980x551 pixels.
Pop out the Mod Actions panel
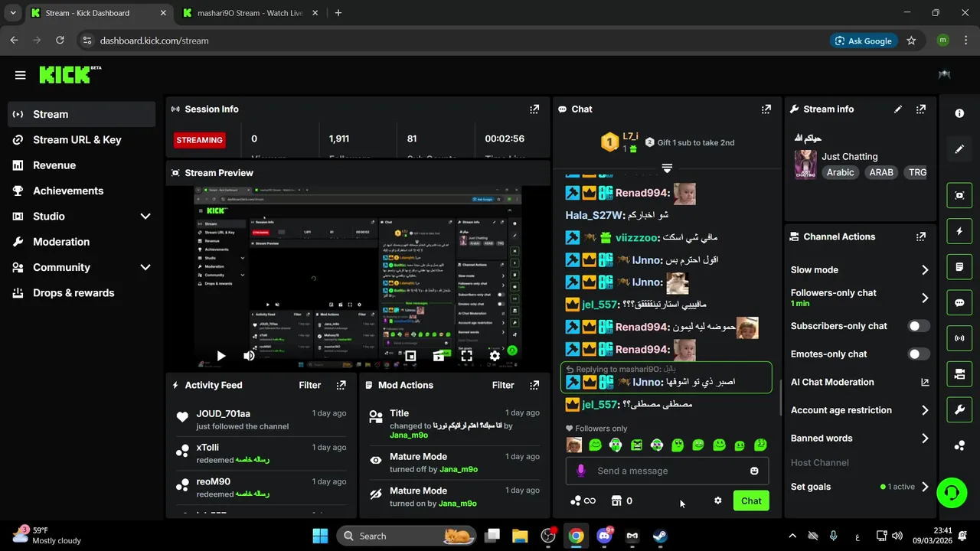pos(534,385)
